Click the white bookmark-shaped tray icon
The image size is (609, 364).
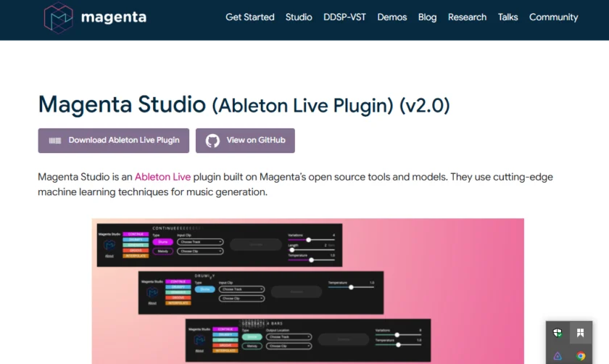pyautogui.click(x=580, y=333)
